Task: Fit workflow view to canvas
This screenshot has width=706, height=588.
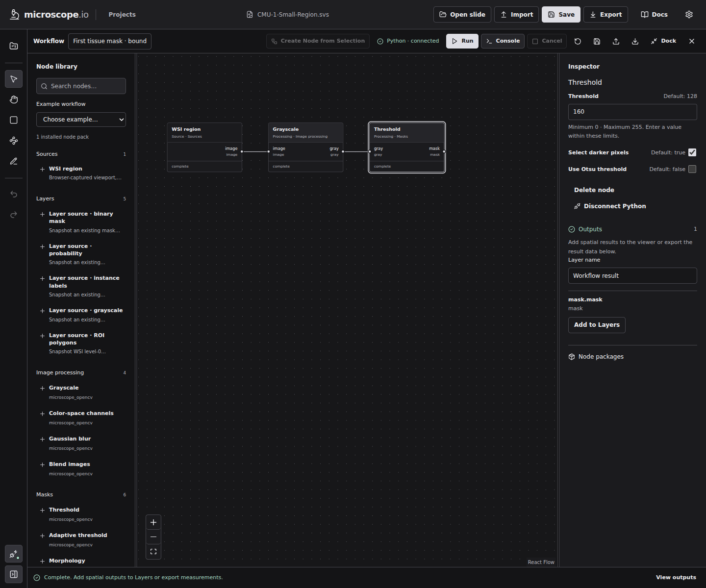Action: coord(153,552)
